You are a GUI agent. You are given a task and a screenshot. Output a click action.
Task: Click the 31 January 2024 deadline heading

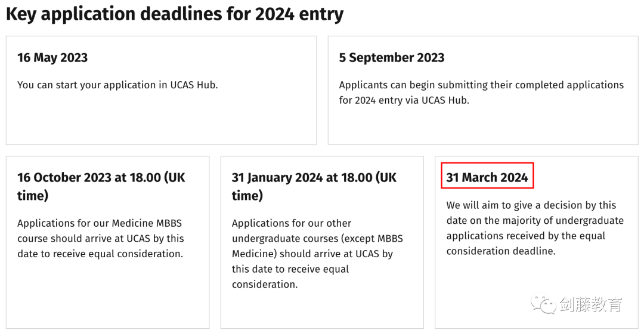click(x=314, y=186)
